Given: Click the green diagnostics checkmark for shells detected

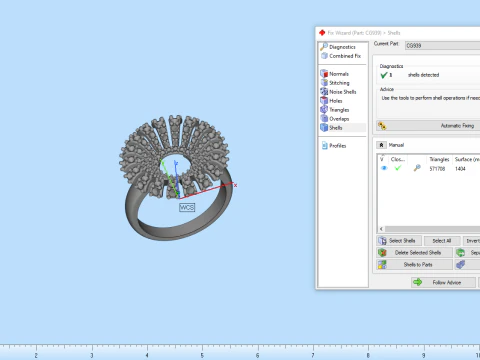Looking at the screenshot, I should tap(384, 75).
